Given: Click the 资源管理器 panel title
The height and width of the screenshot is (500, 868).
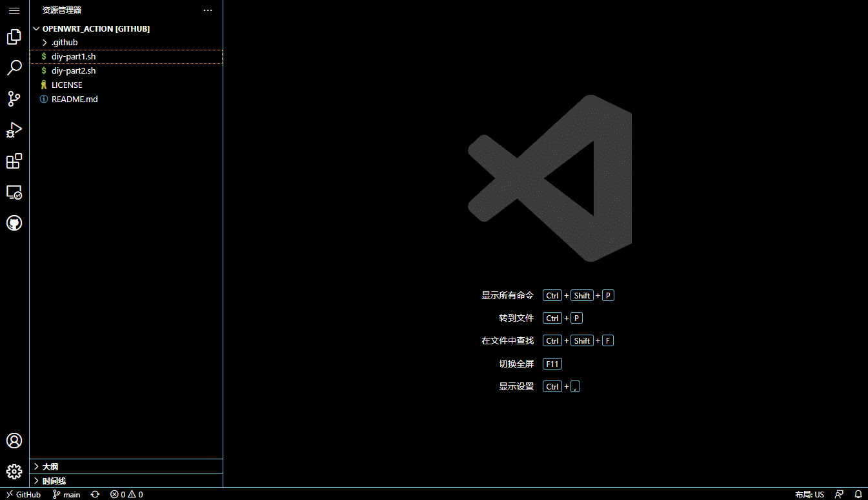Looking at the screenshot, I should click(x=62, y=10).
